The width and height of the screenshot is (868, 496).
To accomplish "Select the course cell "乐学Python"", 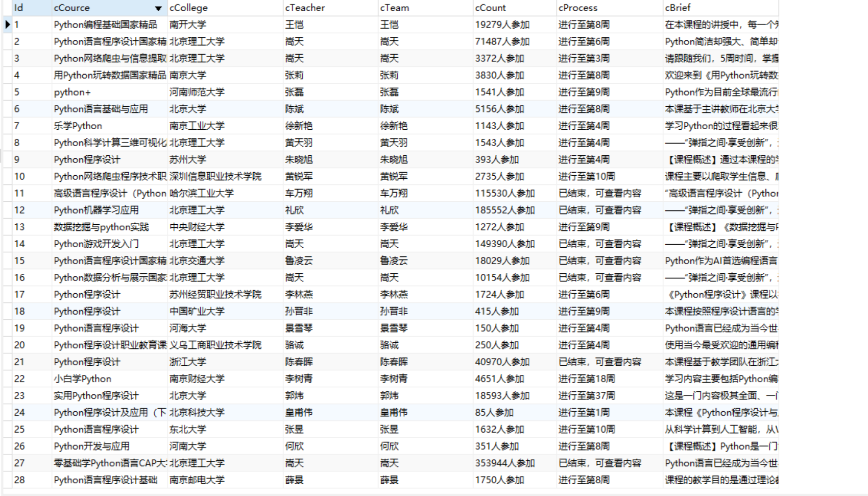I will [x=109, y=126].
